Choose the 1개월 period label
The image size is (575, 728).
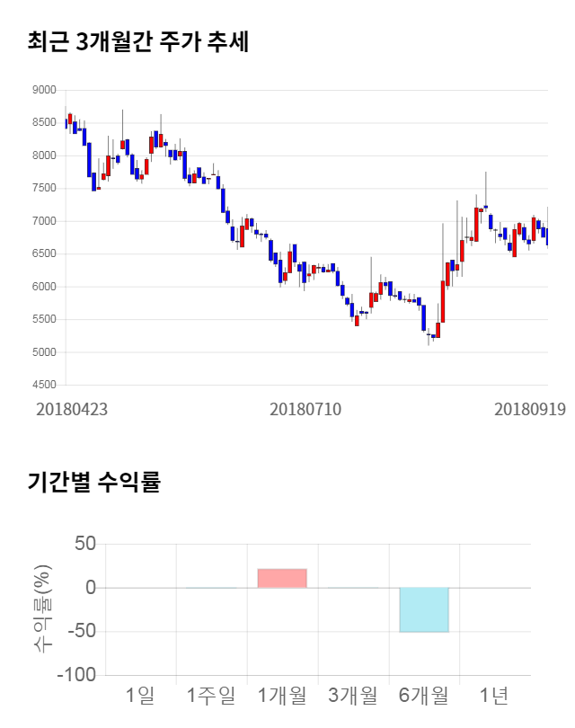pyautogui.click(x=282, y=695)
